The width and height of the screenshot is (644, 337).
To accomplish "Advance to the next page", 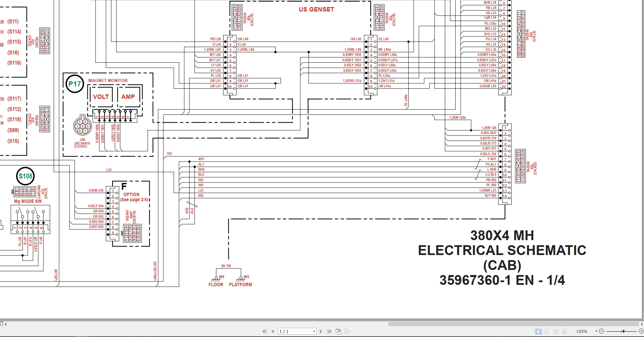I will coord(321,331).
